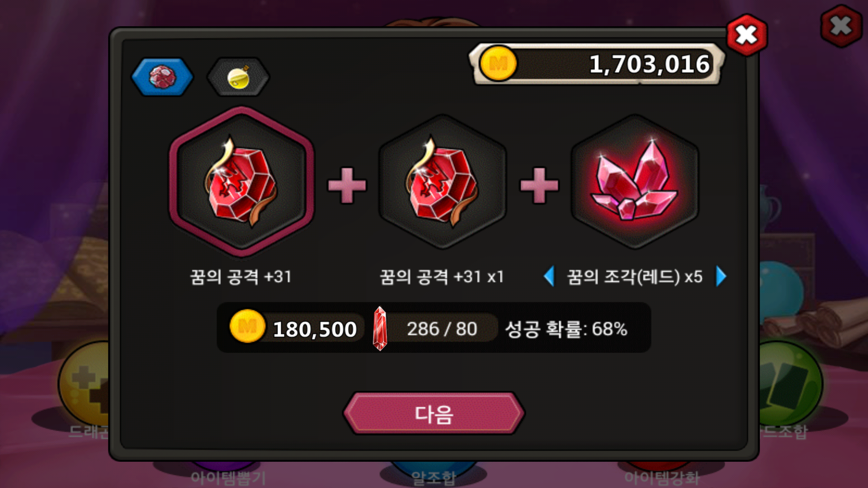Close the gem combination dialog
The width and height of the screenshot is (868, 488).
click(747, 35)
